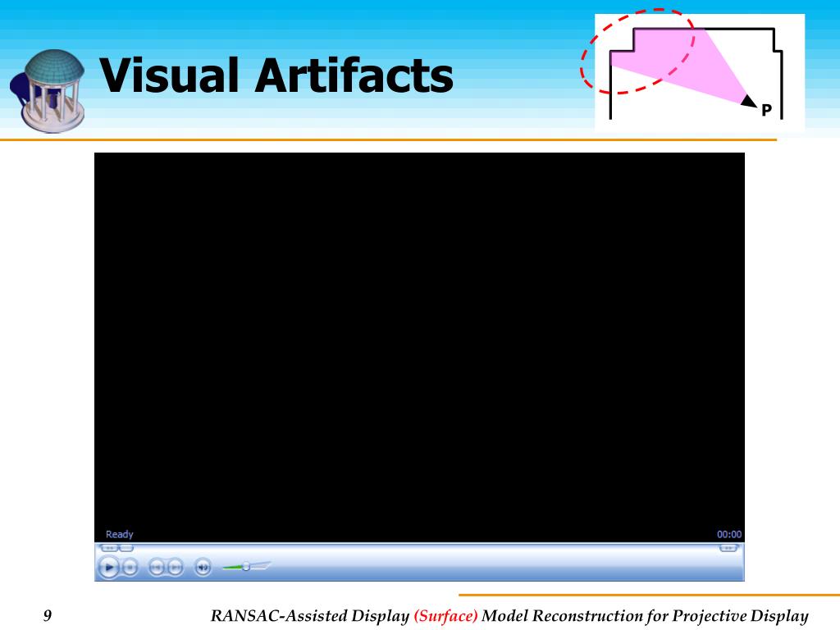Click the red '(Surface)' word in footer
The height and width of the screenshot is (630, 840).
click(445, 615)
